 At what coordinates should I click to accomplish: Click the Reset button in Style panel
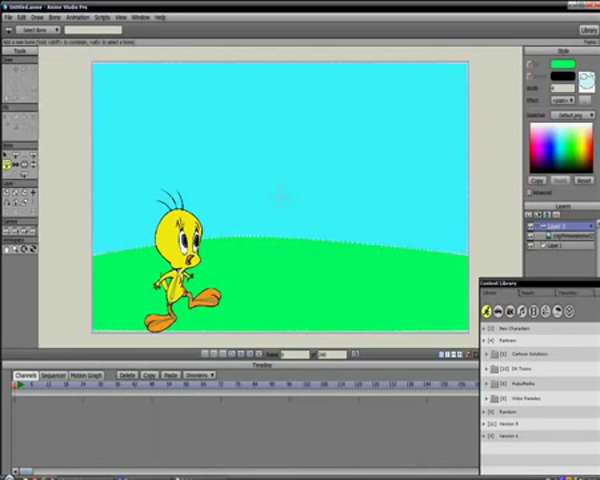[584, 180]
